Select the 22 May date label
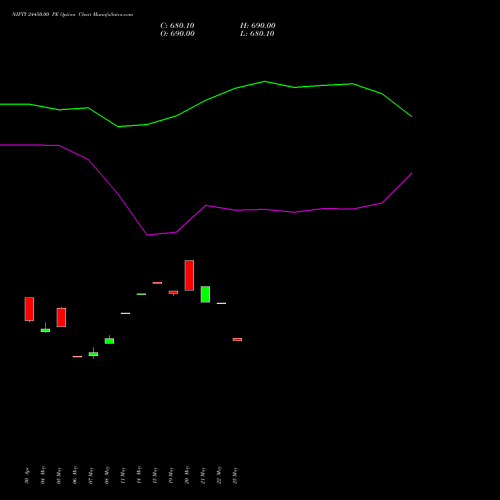500x500 pixels. coord(219,475)
